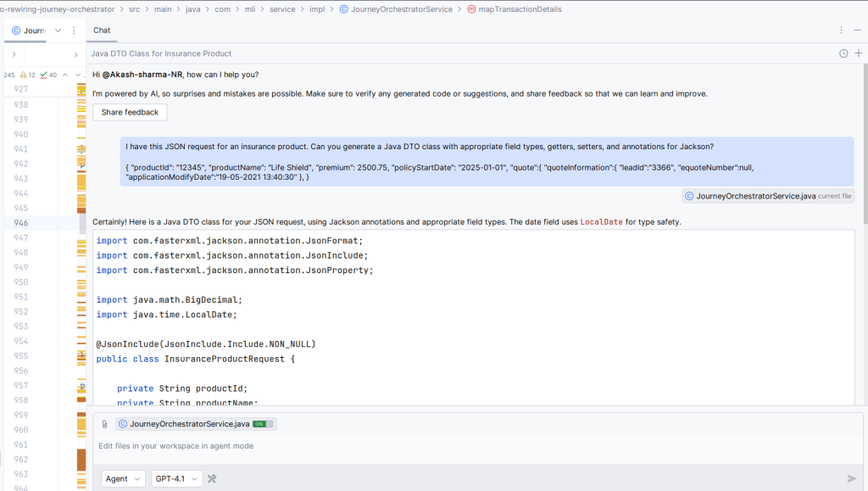The image size is (868, 491).
Task: Focus the 'Edit files in your workspace' input
Action: (x=477, y=445)
